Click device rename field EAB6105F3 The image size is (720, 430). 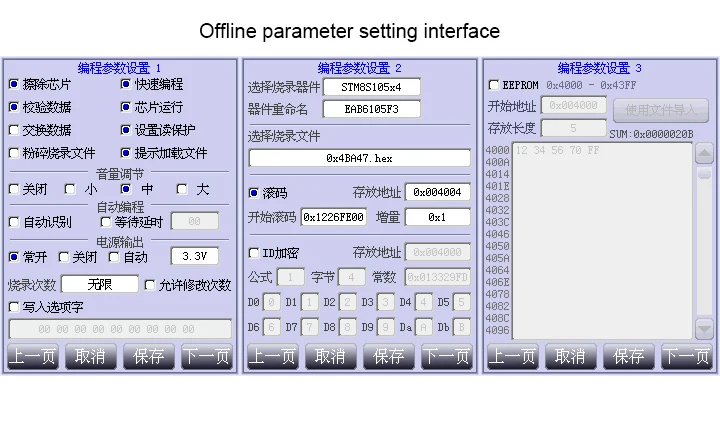[x=371, y=109]
